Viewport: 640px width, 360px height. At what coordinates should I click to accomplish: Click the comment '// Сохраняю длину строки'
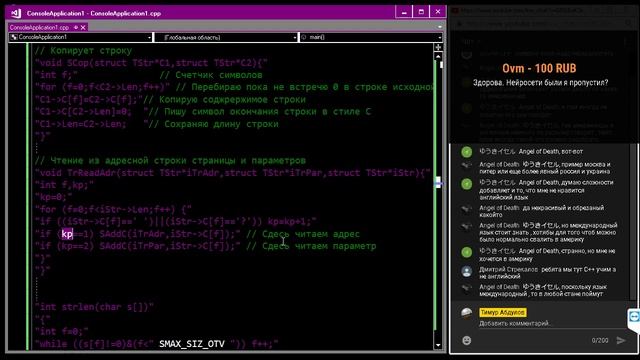[x=213, y=124]
